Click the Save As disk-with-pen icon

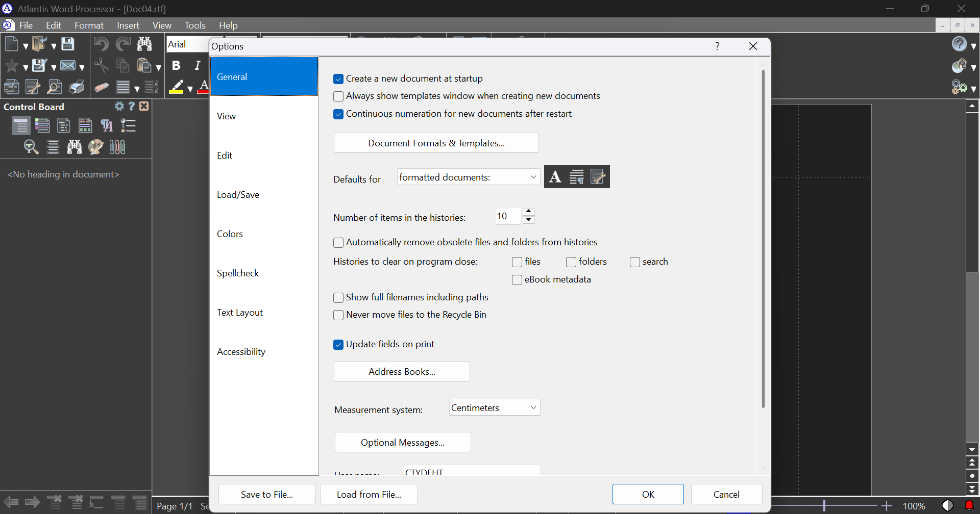(x=39, y=66)
